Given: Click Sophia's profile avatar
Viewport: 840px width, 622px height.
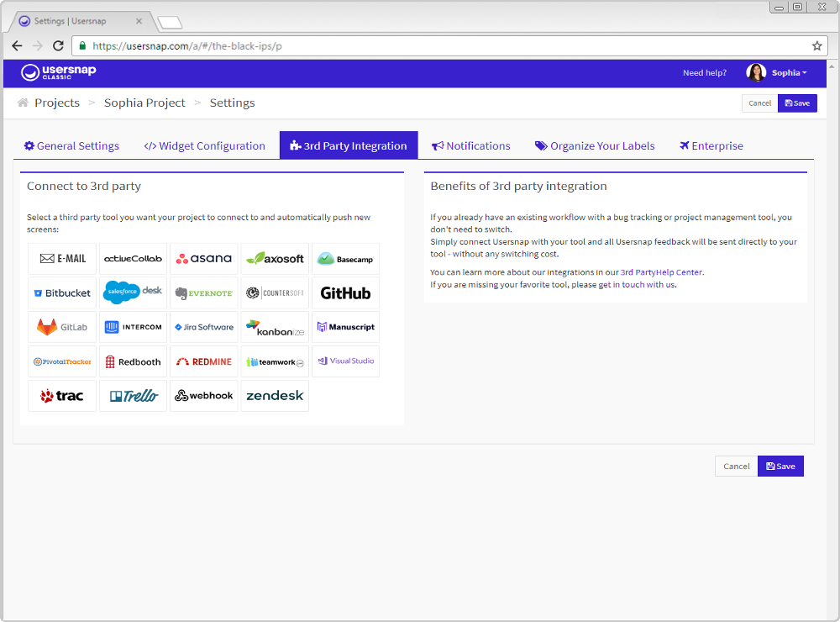Looking at the screenshot, I should click(756, 72).
